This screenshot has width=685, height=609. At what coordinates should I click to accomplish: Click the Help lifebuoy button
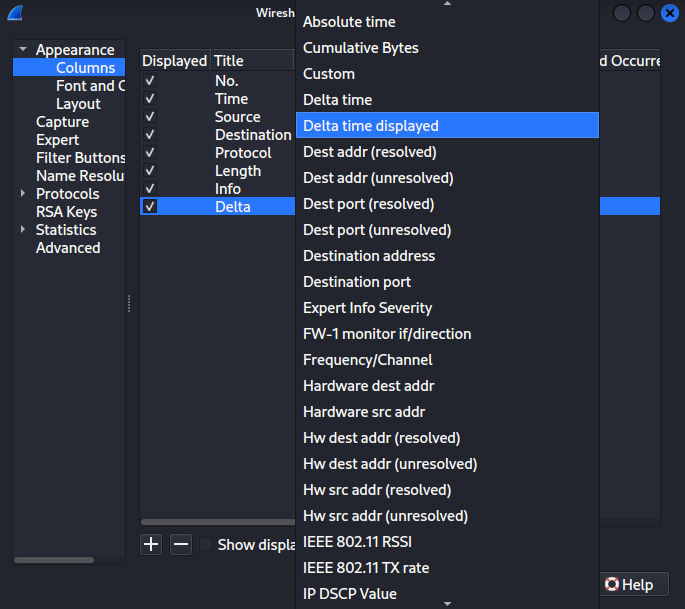coord(628,584)
